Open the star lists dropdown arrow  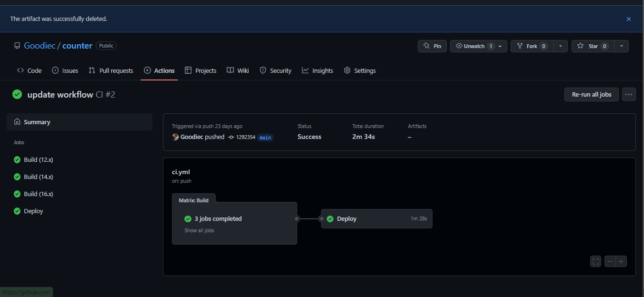[x=621, y=46]
